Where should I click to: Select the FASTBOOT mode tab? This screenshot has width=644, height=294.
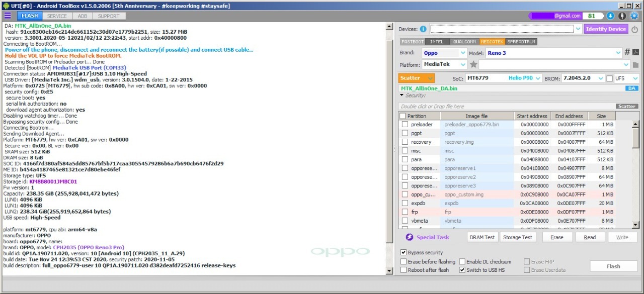click(x=413, y=42)
